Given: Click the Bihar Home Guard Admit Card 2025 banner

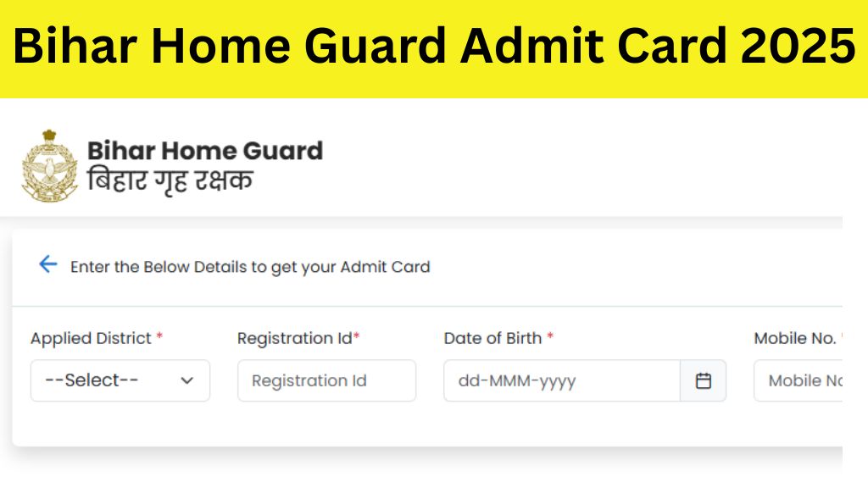Looking at the screenshot, I should [x=434, y=47].
